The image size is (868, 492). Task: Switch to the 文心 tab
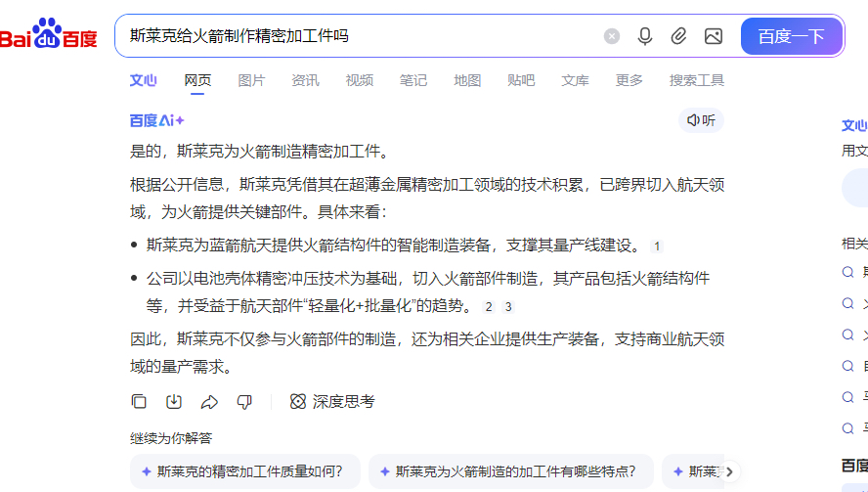(144, 80)
